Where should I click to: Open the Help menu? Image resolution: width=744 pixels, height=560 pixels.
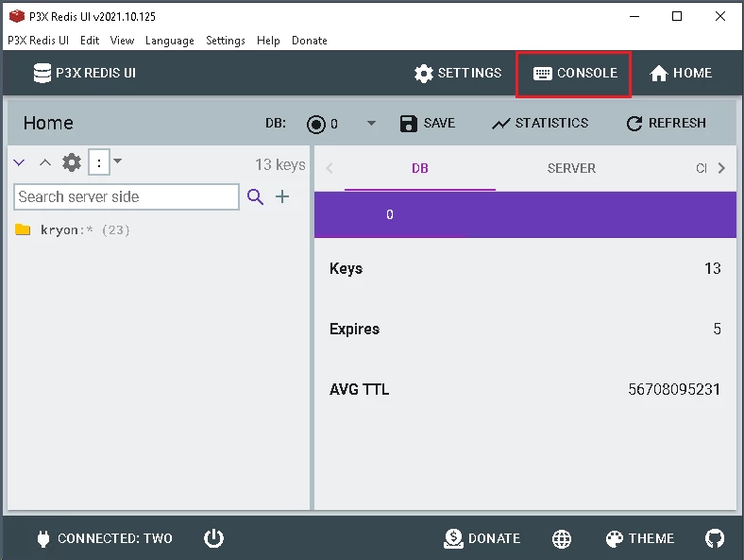coord(268,41)
